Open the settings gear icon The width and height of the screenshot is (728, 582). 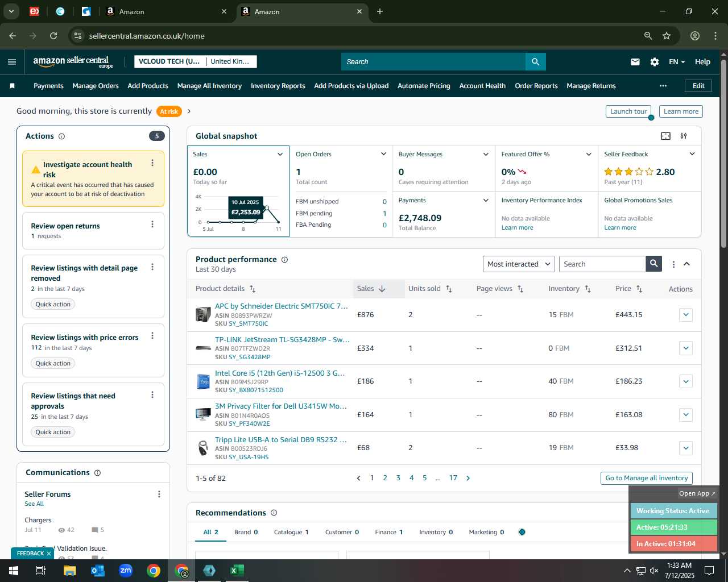655,62
